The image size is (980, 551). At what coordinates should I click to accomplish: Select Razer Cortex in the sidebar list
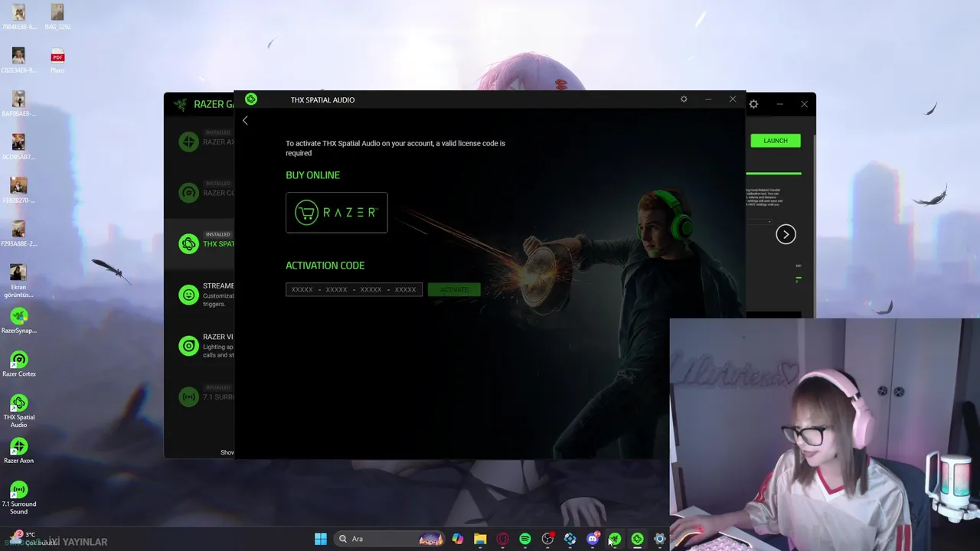(201, 193)
